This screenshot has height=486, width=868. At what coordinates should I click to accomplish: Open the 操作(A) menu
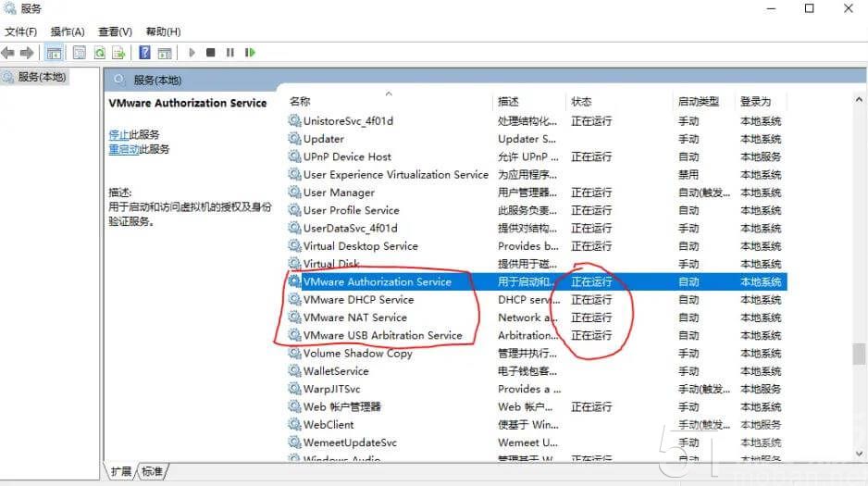tap(68, 31)
